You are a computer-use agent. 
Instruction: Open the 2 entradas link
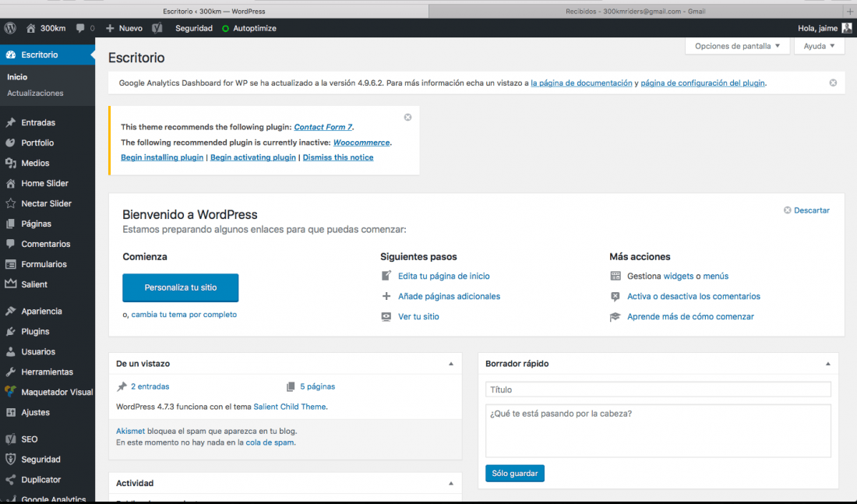(x=150, y=386)
